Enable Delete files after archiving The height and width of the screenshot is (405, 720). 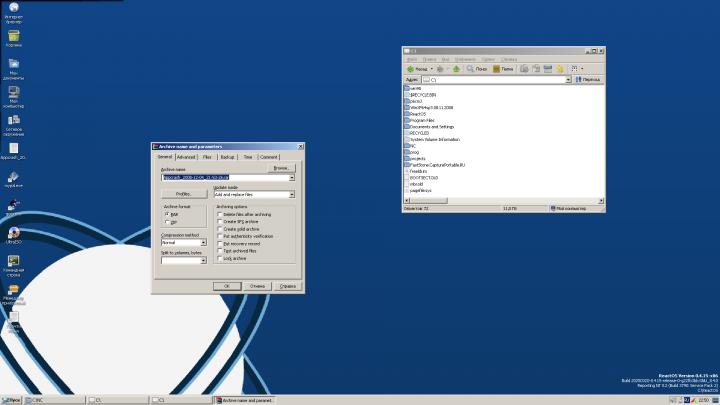click(x=218, y=214)
